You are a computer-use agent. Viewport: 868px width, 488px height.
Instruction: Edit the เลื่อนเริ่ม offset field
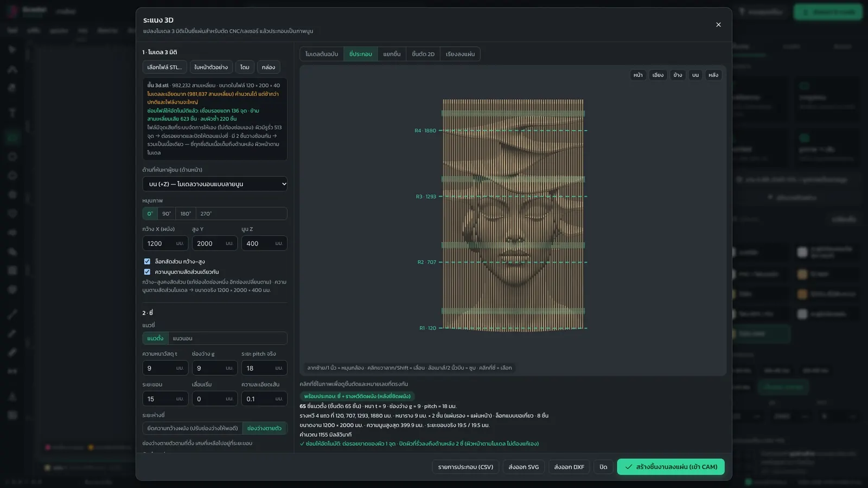pos(215,399)
